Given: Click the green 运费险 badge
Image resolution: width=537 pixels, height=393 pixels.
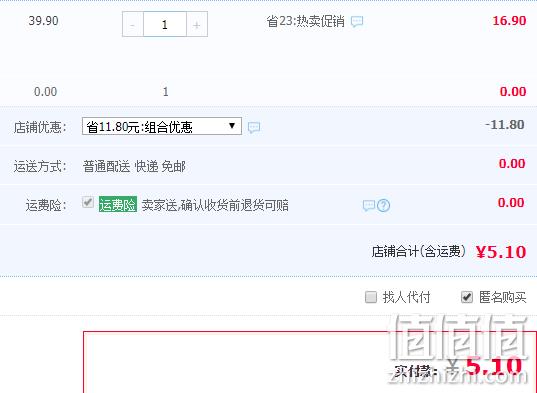Looking at the screenshot, I should (118, 204).
